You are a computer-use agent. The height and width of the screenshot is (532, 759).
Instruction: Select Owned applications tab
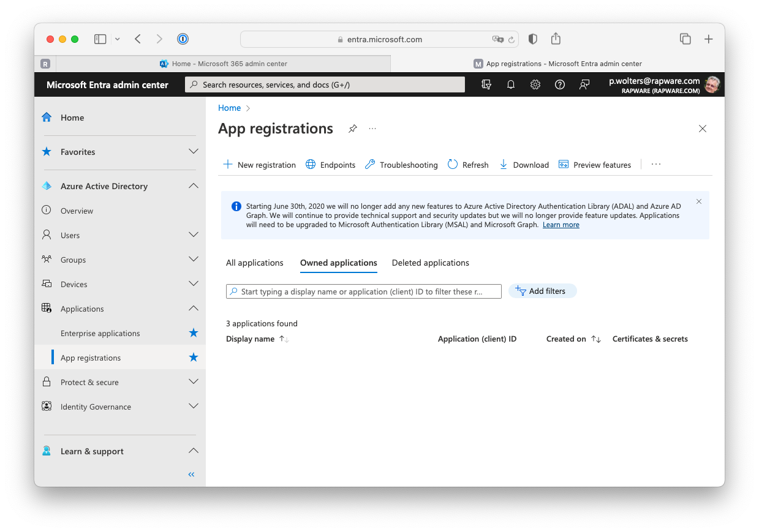[339, 263]
